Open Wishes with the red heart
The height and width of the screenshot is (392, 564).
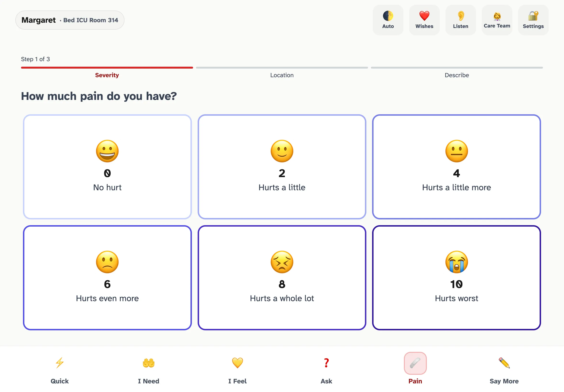(424, 20)
